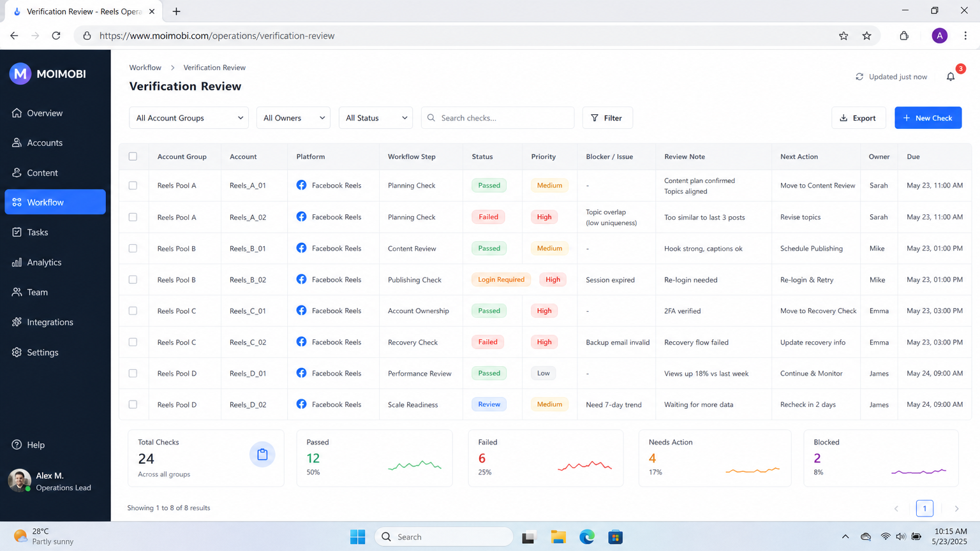This screenshot has height=551, width=980.
Task: Select the Reels_D_01 row checkbox
Action: [133, 373]
